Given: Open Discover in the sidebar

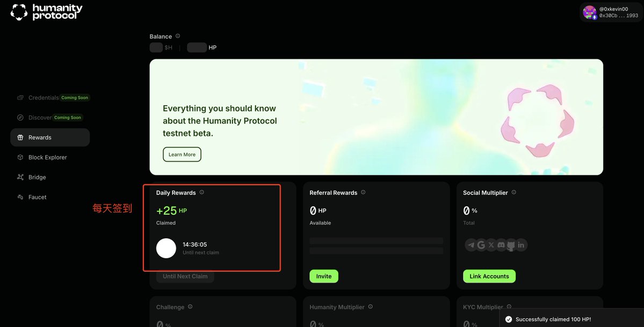Looking at the screenshot, I should 40,118.
